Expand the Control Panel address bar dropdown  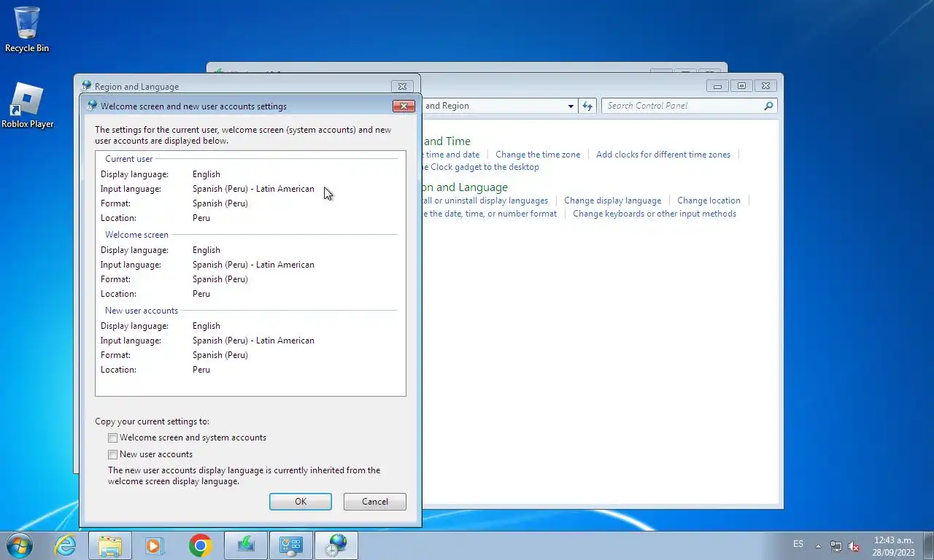[571, 106]
